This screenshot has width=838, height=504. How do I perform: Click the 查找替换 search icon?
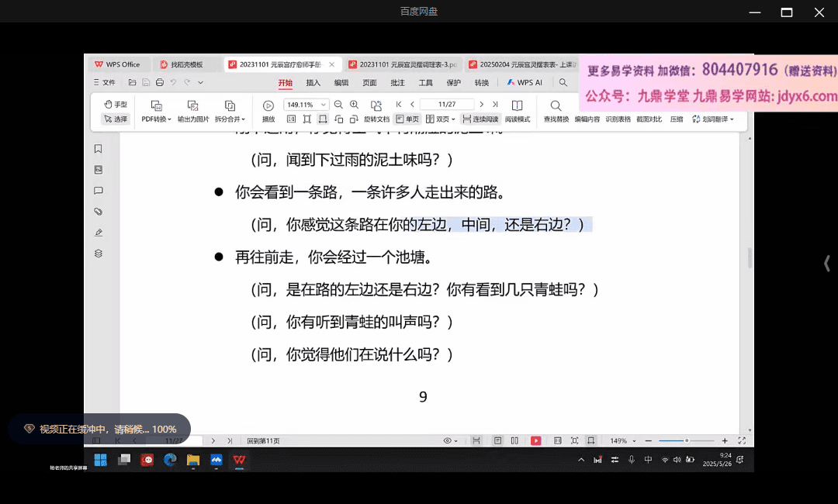tap(556, 105)
